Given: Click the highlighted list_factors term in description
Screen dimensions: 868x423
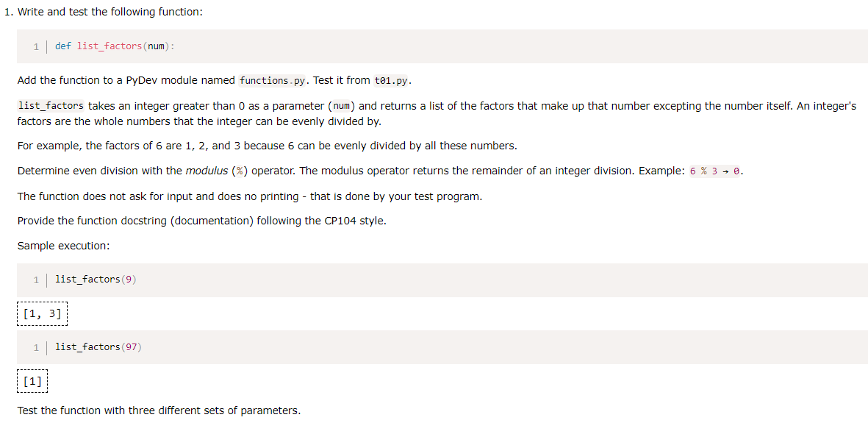Looking at the screenshot, I should 51,105.
